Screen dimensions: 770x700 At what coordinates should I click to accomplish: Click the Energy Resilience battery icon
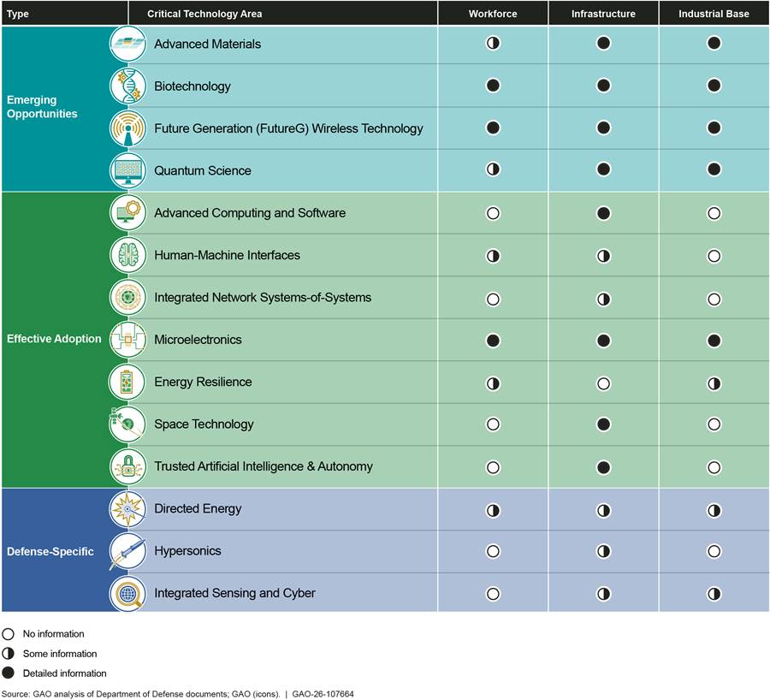click(x=127, y=382)
